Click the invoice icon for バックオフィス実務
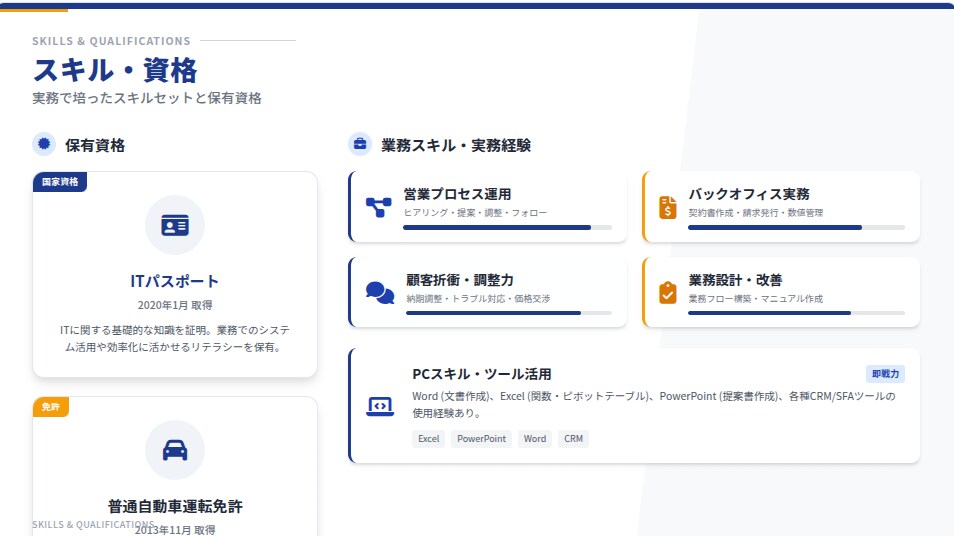This screenshot has width=954, height=536. coord(667,207)
